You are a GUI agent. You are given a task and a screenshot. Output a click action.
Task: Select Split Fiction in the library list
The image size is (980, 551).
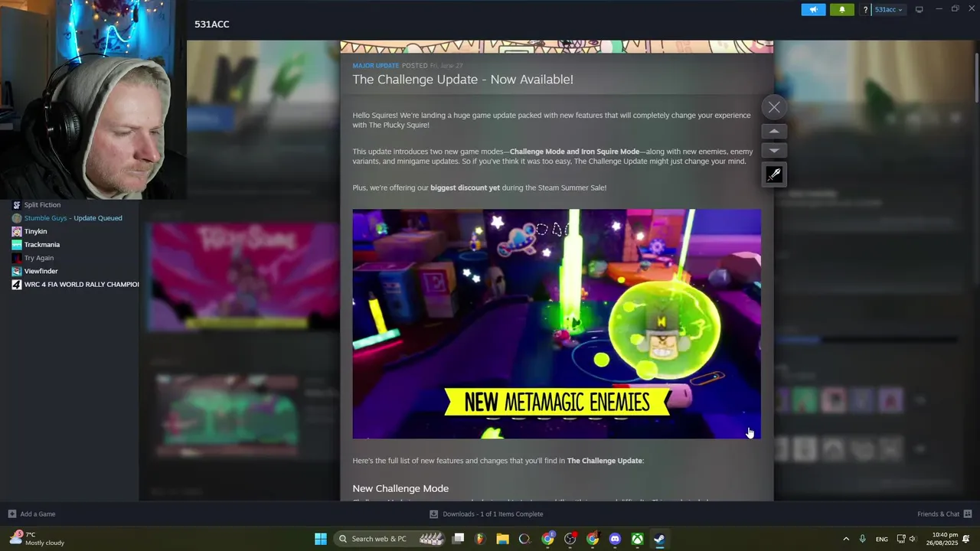click(42, 205)
